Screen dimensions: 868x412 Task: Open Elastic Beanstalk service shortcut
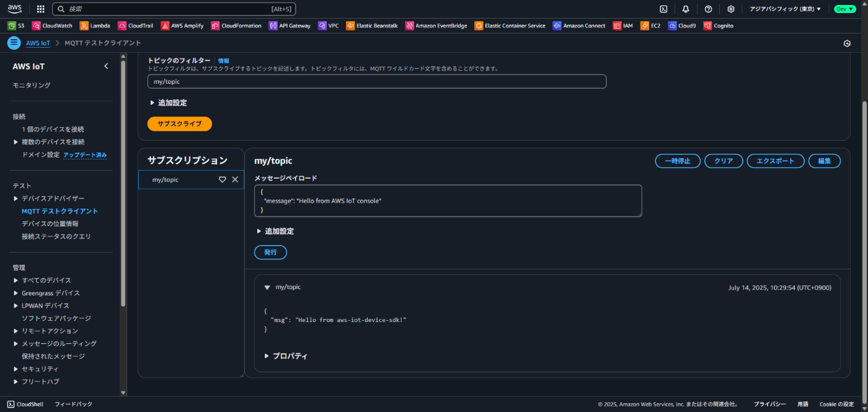tap(372, 26)
